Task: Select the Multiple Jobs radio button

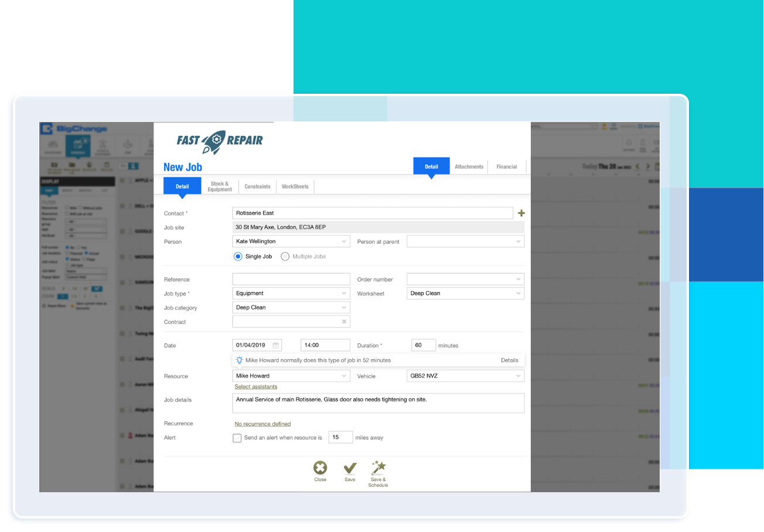Action: (x=285, y=256)
